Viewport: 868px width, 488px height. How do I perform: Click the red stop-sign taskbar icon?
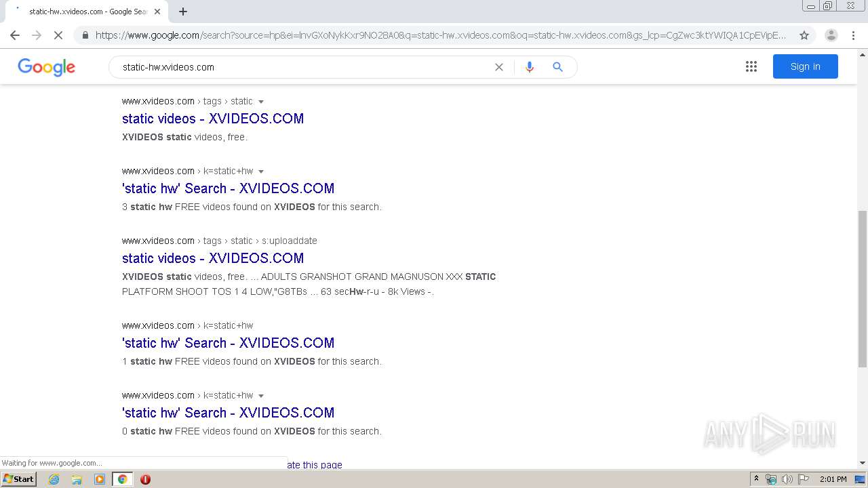pos(145,479)
